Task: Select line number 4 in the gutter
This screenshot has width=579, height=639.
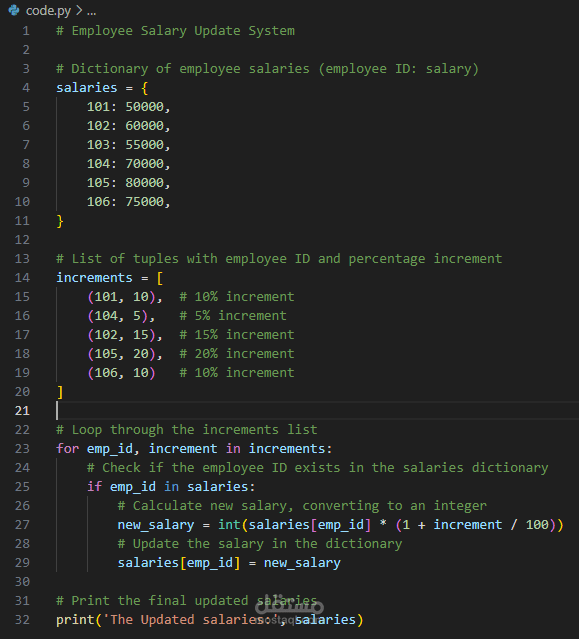Action: pos(26,88)
